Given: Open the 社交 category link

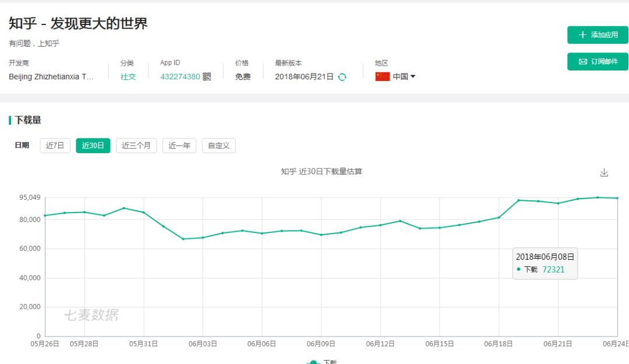Looking at the screenshot, I should pyautogui.click(x=128, y=77).
